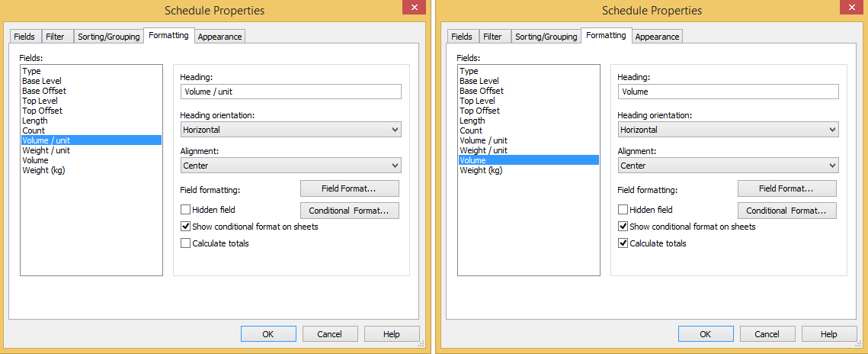Viewport: 868px width, 354px height.
Task: Click Help in left dialog
Action: click(x=392, y=334)
